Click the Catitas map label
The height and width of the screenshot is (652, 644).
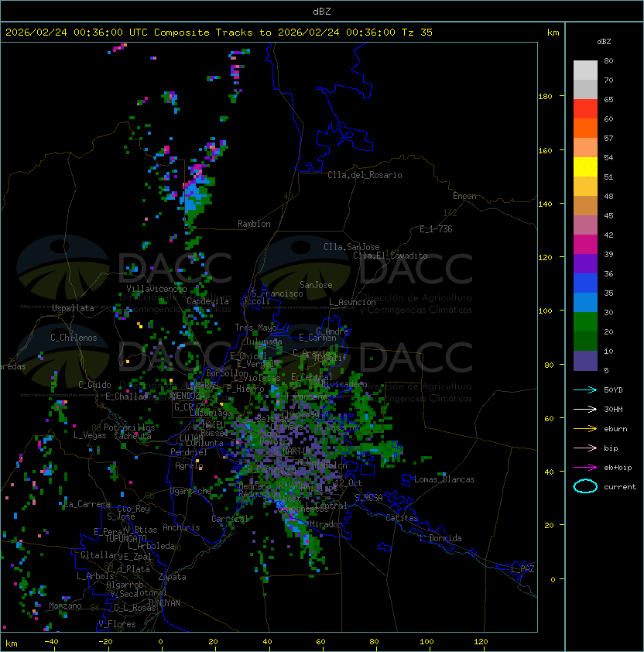402,519
